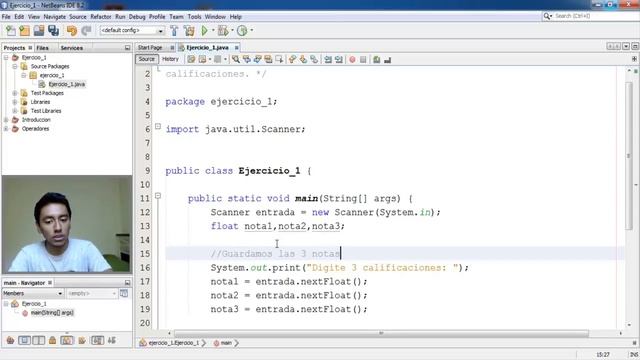The height and width of the screenshot is (360, 640).
Task: Switch to the Files tab
Action: click(x=42, y=48)
